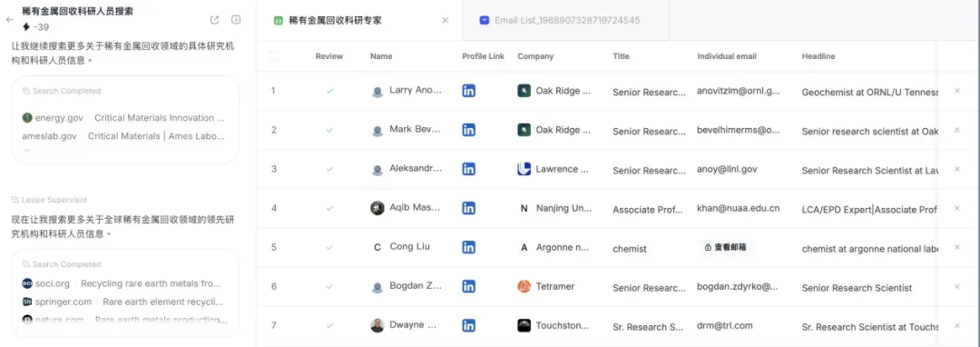Image resolution: width=980 pixels, height=347 pixels.
Task: Click Touchstone company logo icon
Action: pos(524,325)
